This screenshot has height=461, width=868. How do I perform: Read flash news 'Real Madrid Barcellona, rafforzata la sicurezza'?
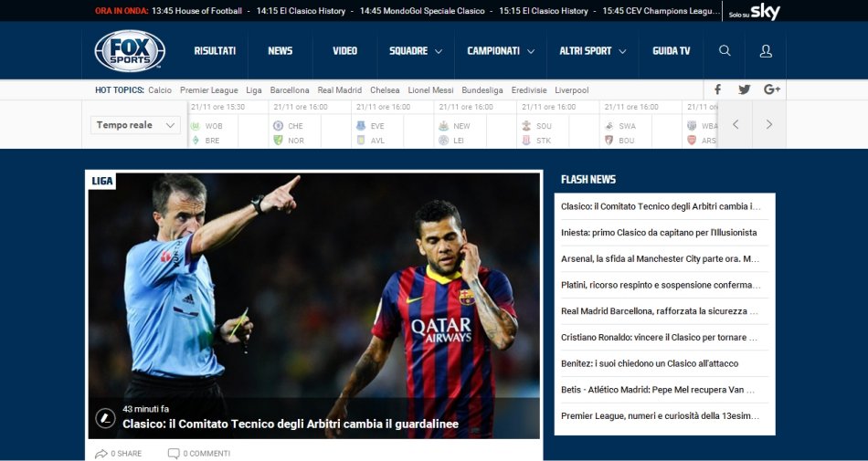pos(660,311)
